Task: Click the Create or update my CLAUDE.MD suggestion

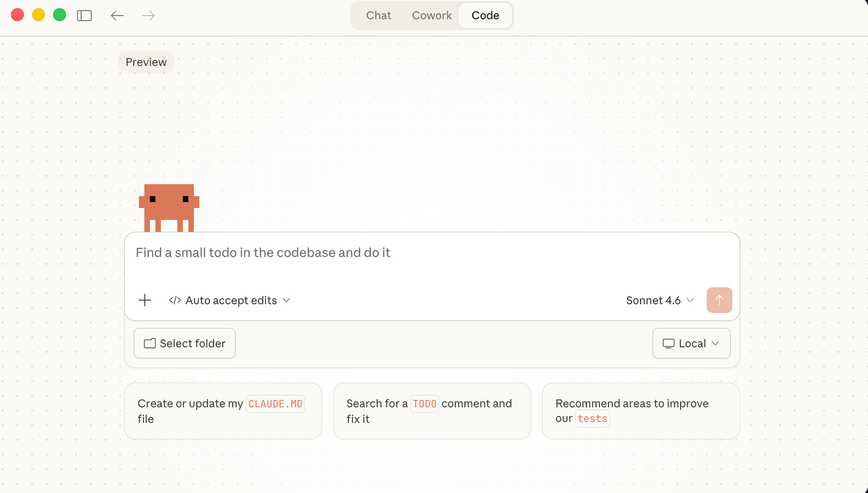Action: pos(223,411)
